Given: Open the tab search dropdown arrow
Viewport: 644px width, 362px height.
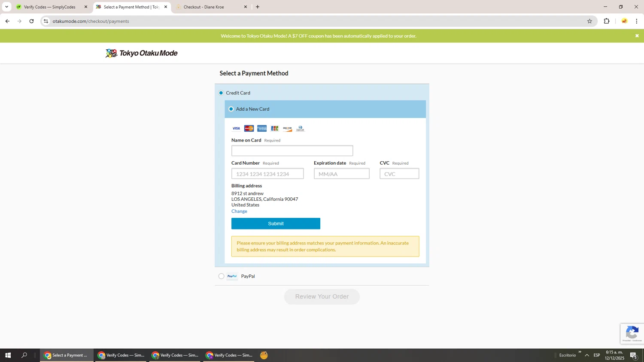Looking at the screenshot, I should 6,7.
